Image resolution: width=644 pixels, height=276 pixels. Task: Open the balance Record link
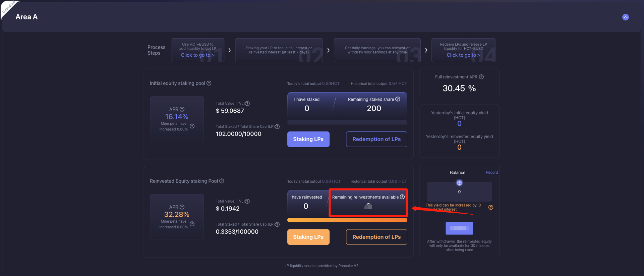pyautogui.click(x=491, y=172)
